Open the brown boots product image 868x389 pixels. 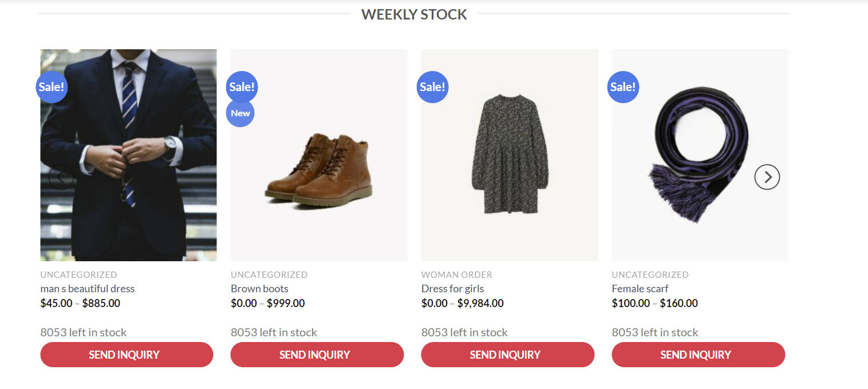coord(319,155)
